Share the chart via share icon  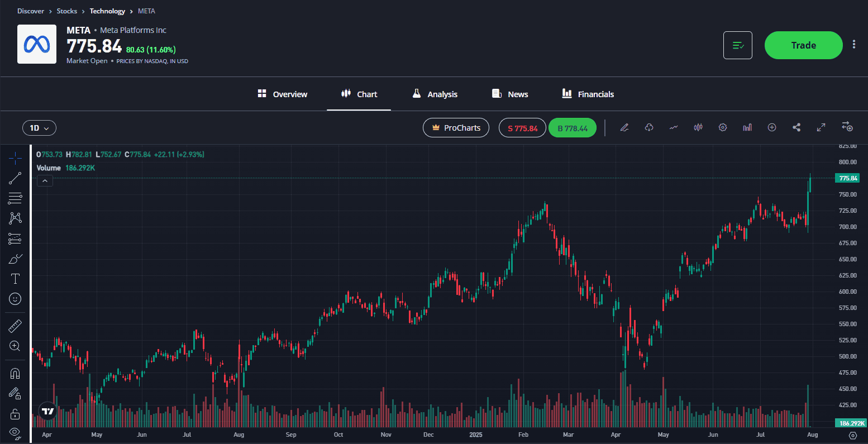[x=797, y=128]
